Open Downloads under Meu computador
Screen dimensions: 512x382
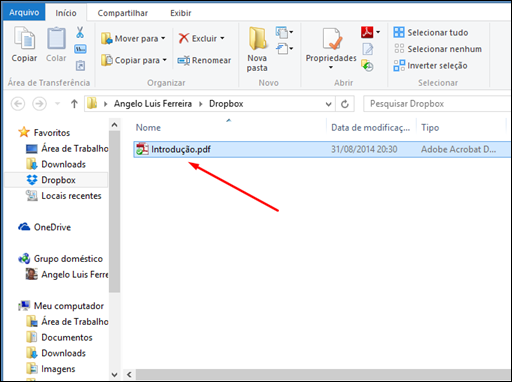tap(56, 353)
